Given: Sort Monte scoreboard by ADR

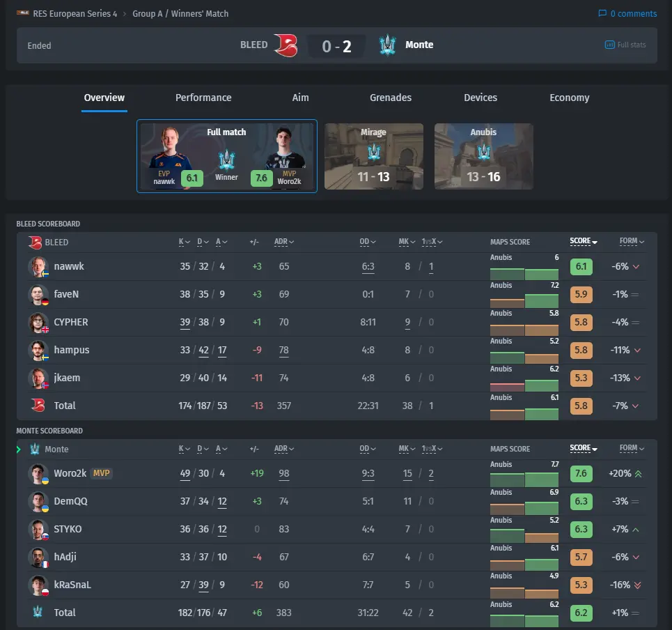Looking at the screenshot, I should pyautogui.click(x=283, y=449).
